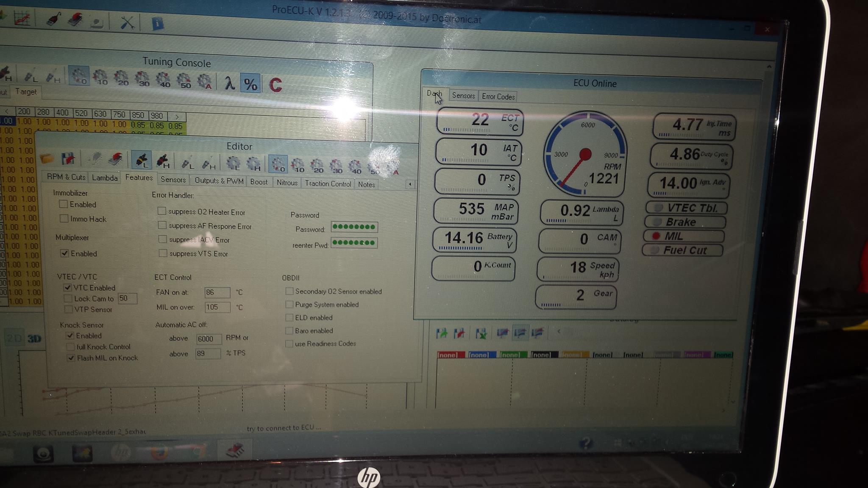Click the green-arrow datalog load icon
Screen dimensions: 868x488
tap(442, 333)
